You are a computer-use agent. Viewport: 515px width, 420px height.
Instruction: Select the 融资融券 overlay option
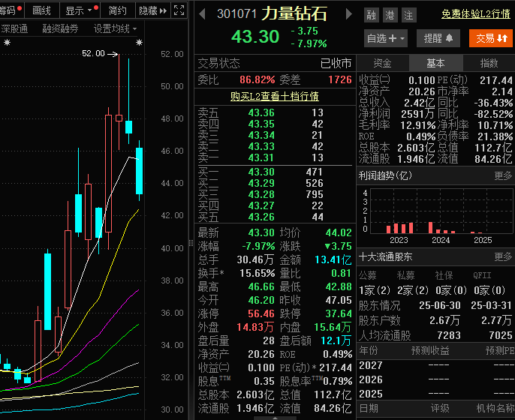60,28
